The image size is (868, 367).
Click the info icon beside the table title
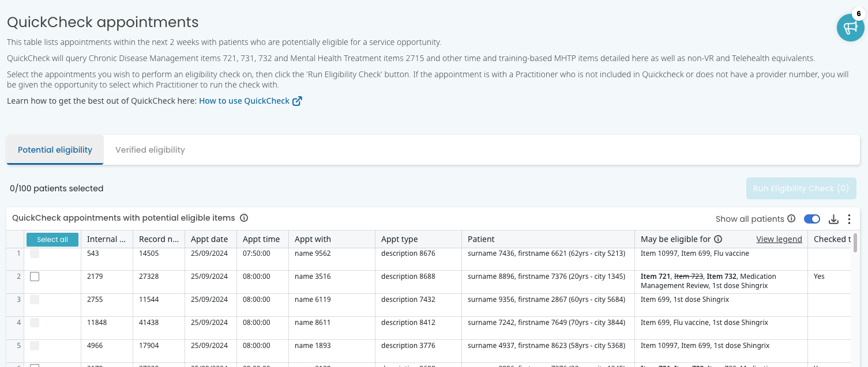click(244, 218)
